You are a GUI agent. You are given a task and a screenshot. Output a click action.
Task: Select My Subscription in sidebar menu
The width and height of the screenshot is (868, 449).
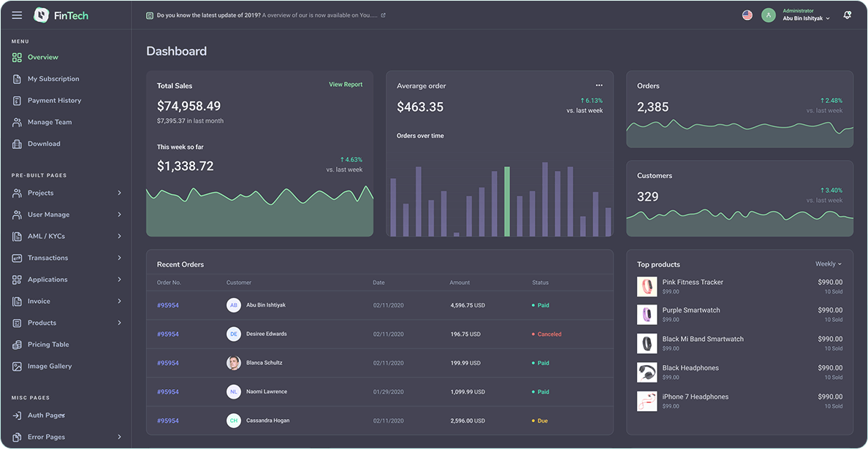coord(53,79)
